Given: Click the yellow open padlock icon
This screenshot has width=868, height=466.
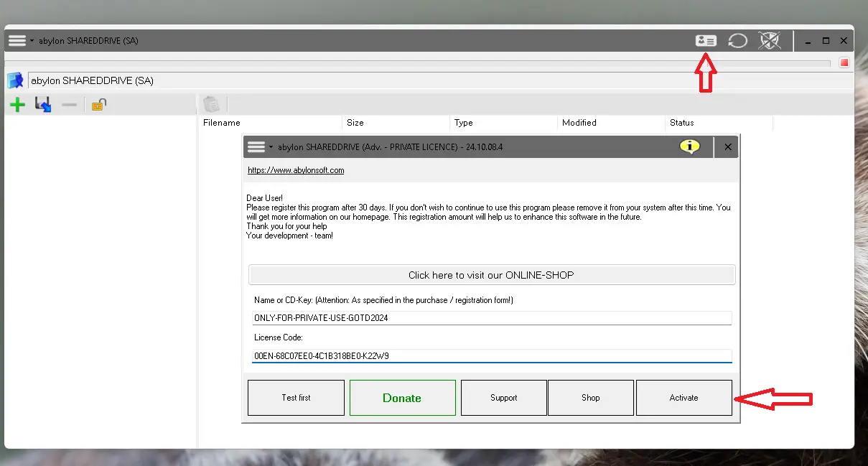Looking at the screenshot, I should point(99,106).
